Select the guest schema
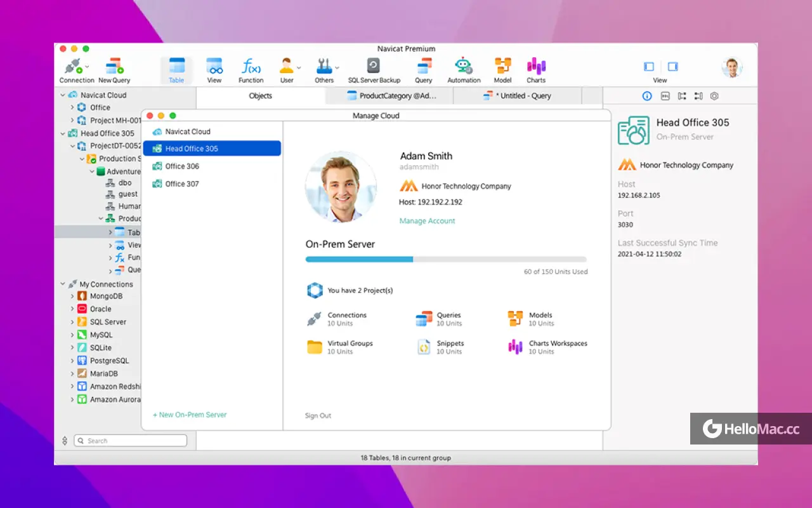This screenshot has height=508, width=812. point(128,194)
